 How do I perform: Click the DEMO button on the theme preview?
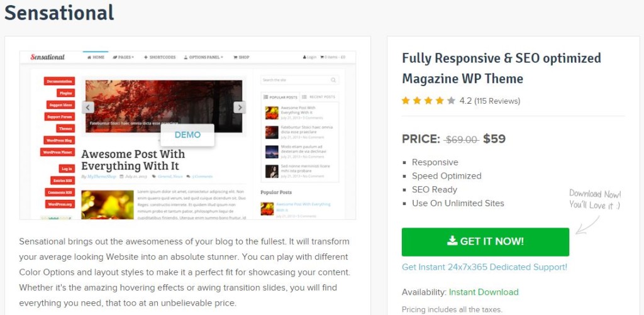(x=187, y=135)
